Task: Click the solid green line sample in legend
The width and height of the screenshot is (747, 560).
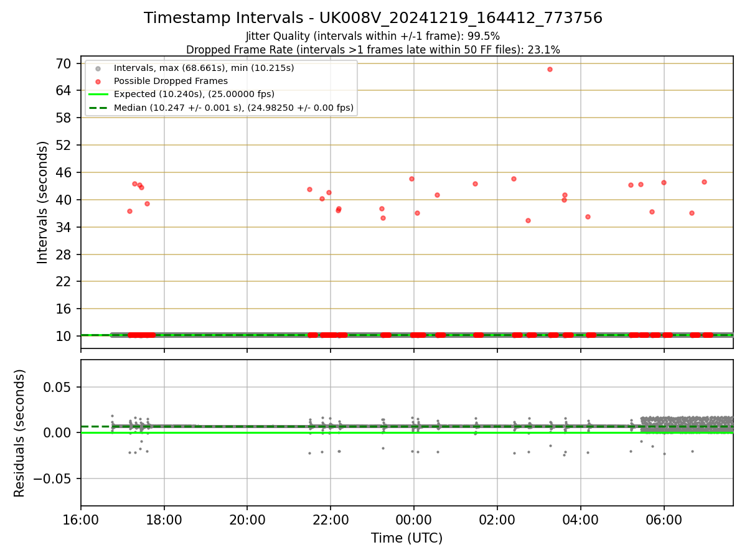Action: 98,95
